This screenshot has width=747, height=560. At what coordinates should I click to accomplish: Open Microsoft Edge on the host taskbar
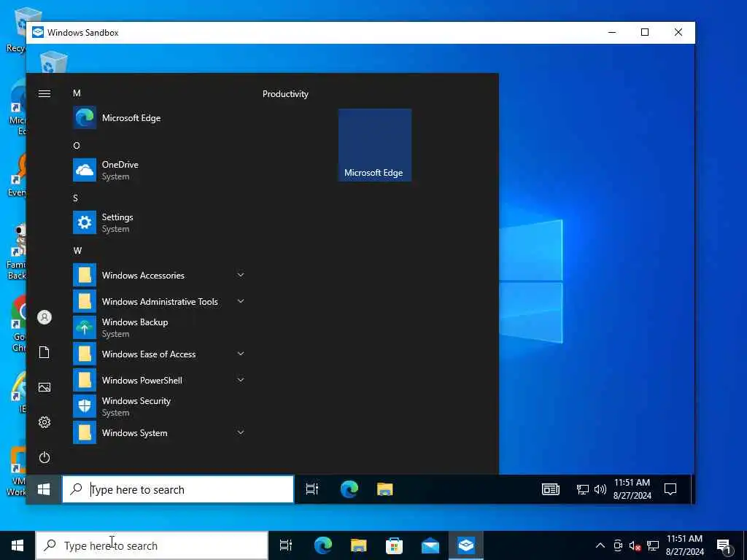tap(323, 545)
